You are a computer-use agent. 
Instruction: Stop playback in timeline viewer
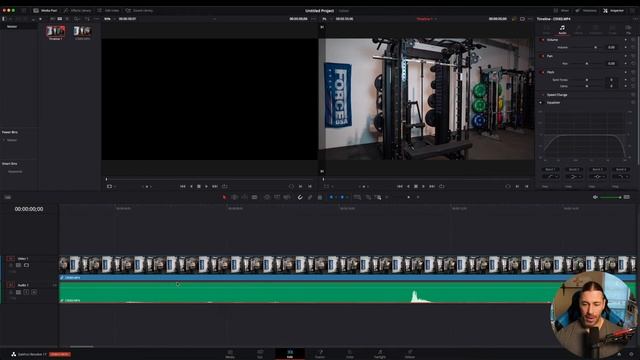[416, 187]
